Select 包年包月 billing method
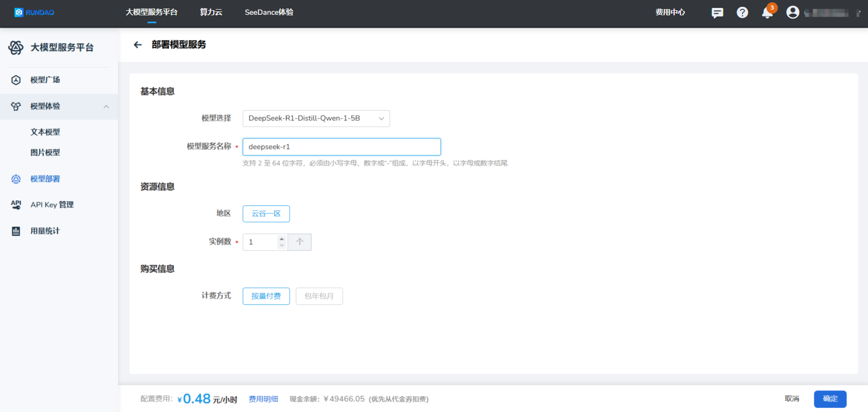 (x=319, y=296)
